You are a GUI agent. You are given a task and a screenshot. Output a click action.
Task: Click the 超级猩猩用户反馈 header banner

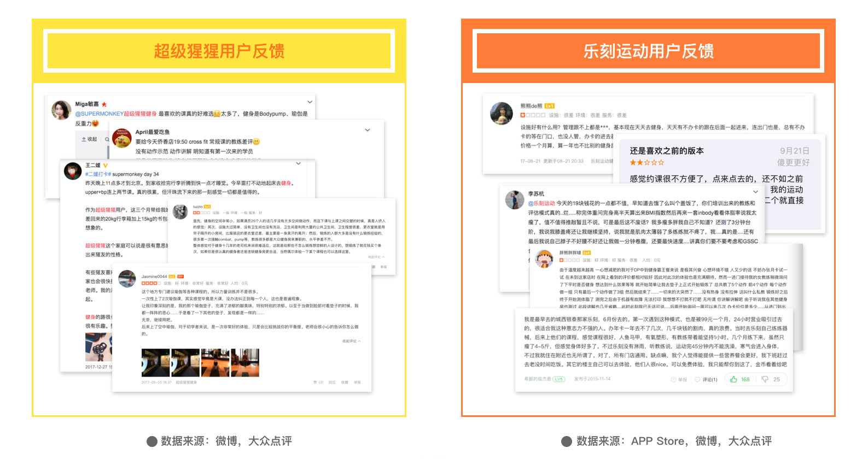(219, 51)
